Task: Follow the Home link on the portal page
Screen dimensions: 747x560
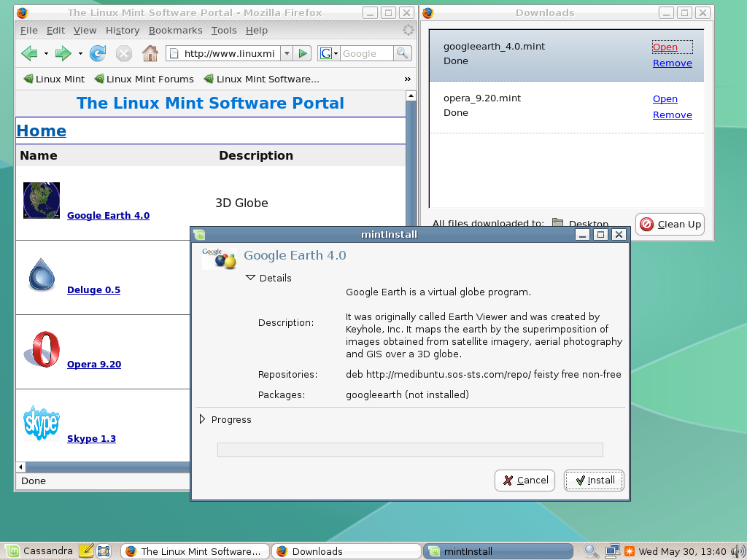Action: pyautogui.click(x=42, y=131)
